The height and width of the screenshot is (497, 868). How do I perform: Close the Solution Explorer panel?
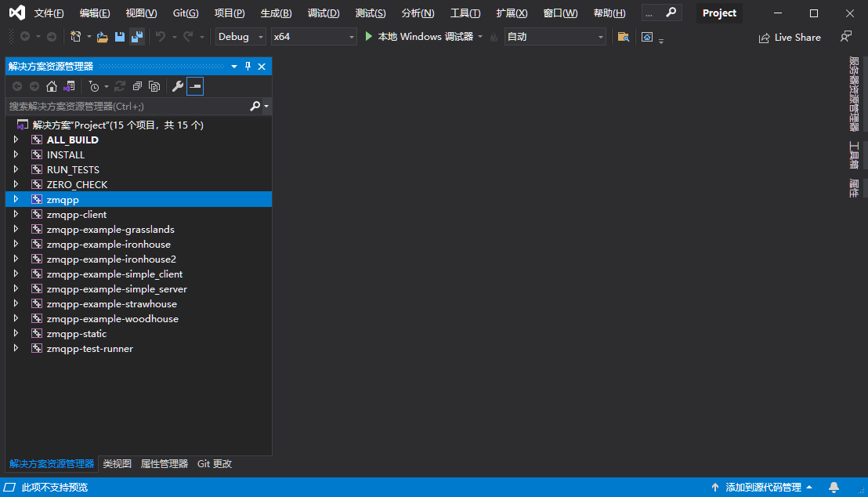point(262,67)
